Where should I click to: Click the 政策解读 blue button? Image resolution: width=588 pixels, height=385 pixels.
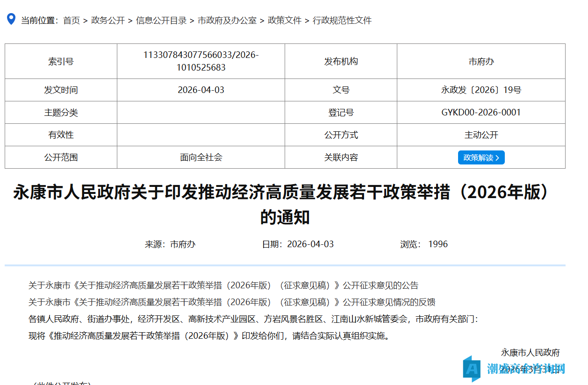[481, 157]
